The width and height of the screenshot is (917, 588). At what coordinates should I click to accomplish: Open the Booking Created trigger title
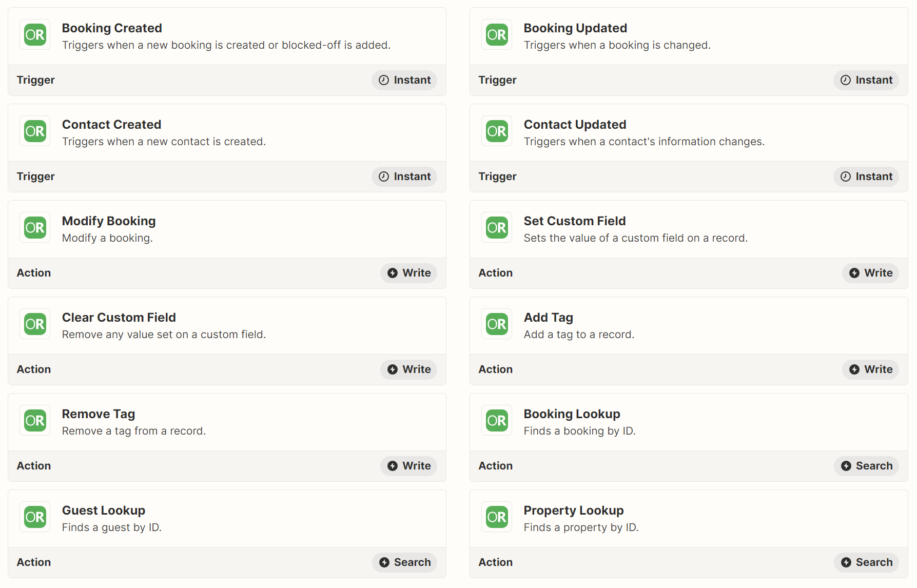point(112,28)
